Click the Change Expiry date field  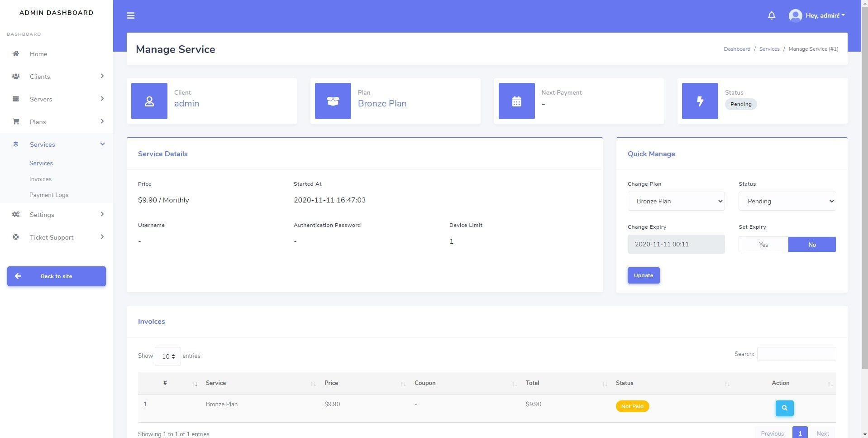[x=676, y=244]
